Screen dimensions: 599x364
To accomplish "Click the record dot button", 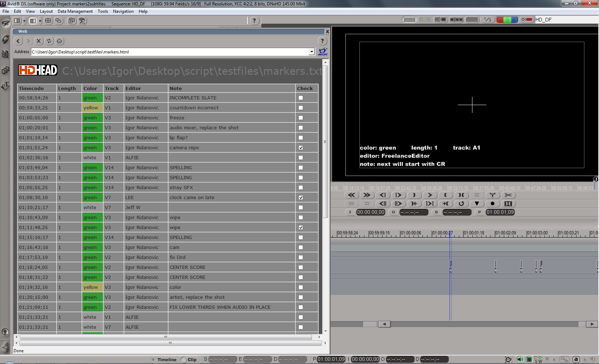I will [492, 204].
